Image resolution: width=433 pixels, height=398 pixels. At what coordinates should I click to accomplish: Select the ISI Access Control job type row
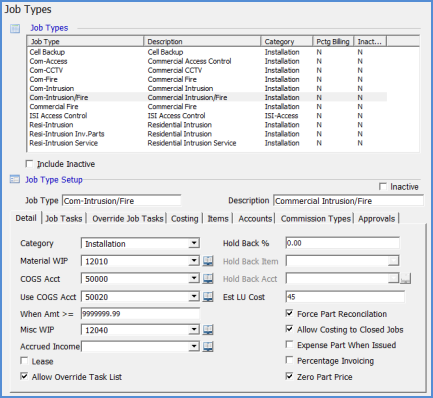(207, 116)
